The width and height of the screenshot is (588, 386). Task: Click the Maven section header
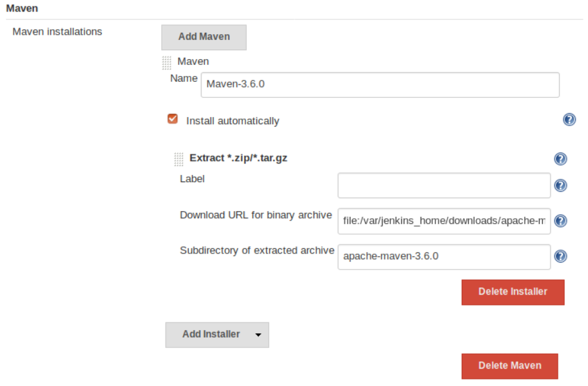click(x=21, y=8)
